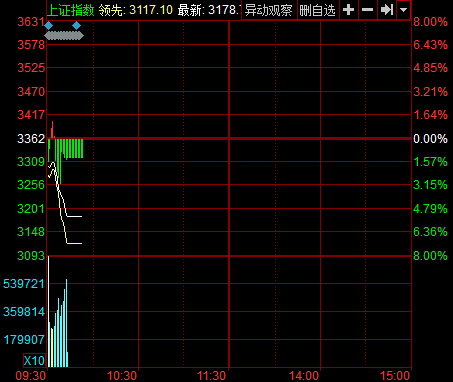This screenshot has width=453, height=382.
Task: Click the minus zoom-out icon
Action: (367, 10)
